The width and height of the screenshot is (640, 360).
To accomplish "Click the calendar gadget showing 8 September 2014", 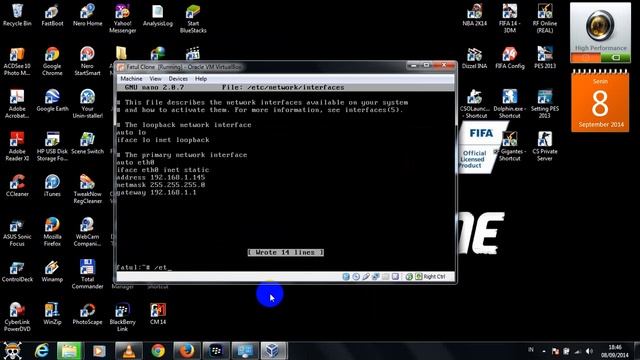I will pyautogui.click(x=600, y=100).
